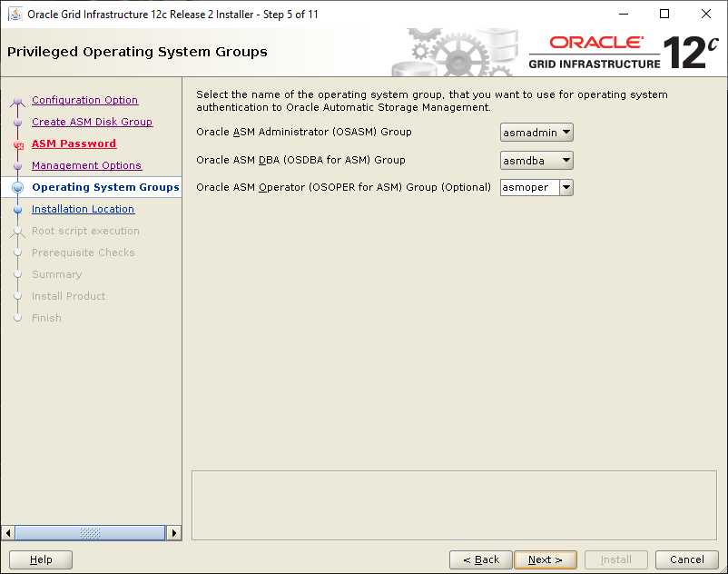Click the message area at the bottom
The height and width of the screenshot is (574, 728).
(x=454, y=505)
